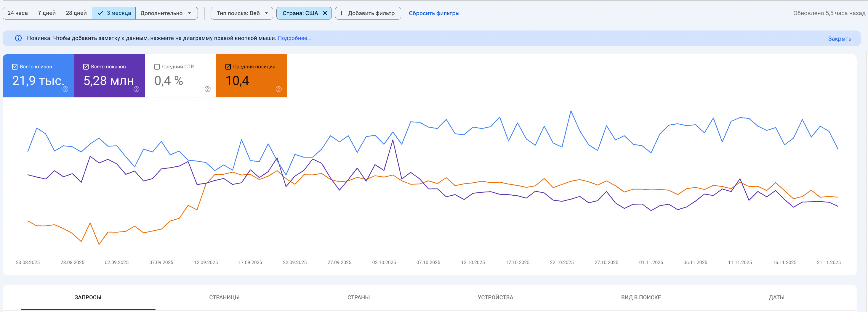Open the Тип поиска: Веб dropdown
The image size is (868, 312).
pos(242,13)
